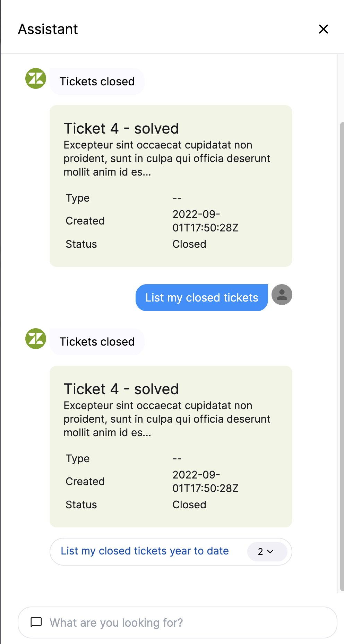Click the gray user avatar icon
Screen dimensions: 344x644
(x=282, y=295)
